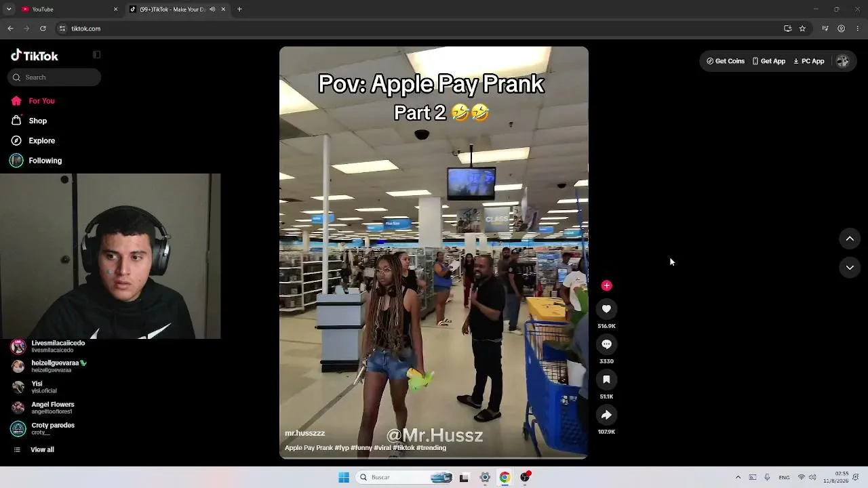This screenshot has width=868, height=488.
Task: Open Angel Flowers' profile
Action: [43, 408]
